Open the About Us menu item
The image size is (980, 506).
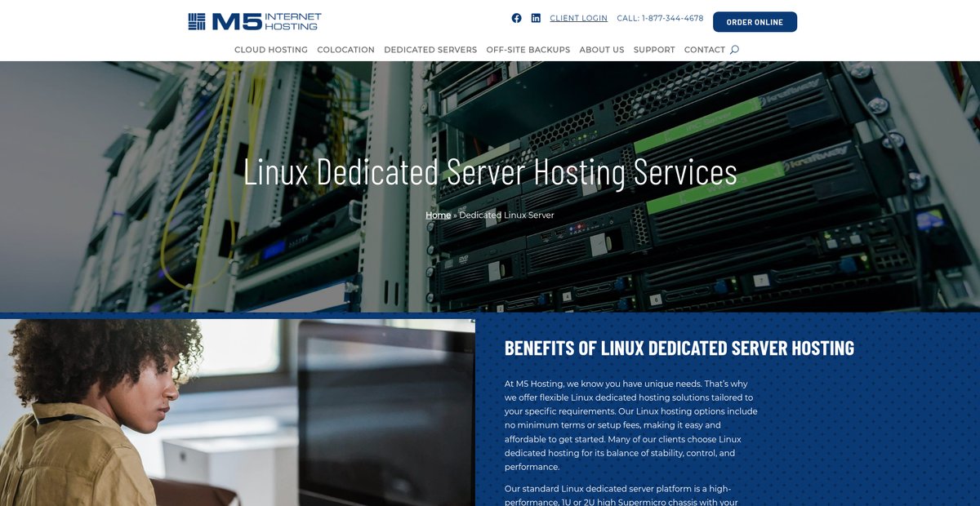coord(602,50)
